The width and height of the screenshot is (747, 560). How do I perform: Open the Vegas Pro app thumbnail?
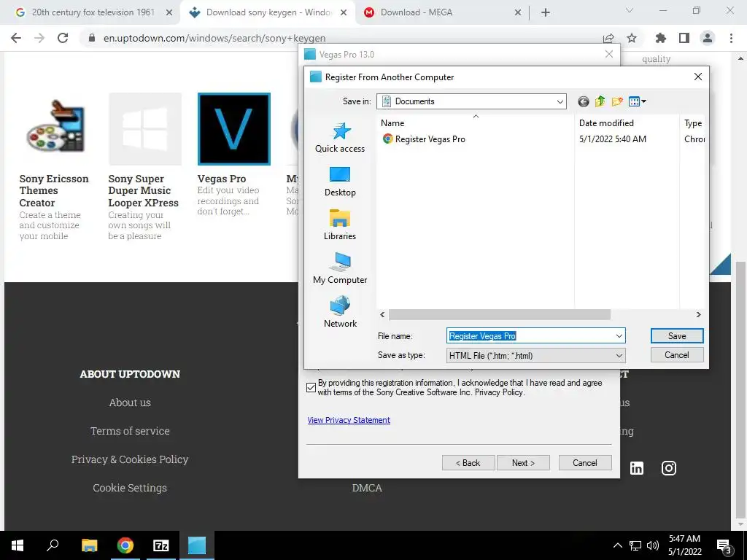click(234, 128)
